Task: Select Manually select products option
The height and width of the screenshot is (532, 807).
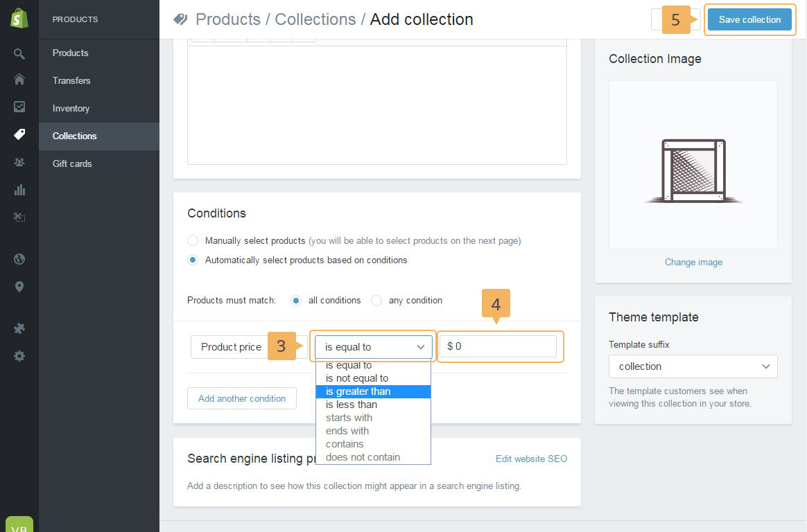Action: 193,240
